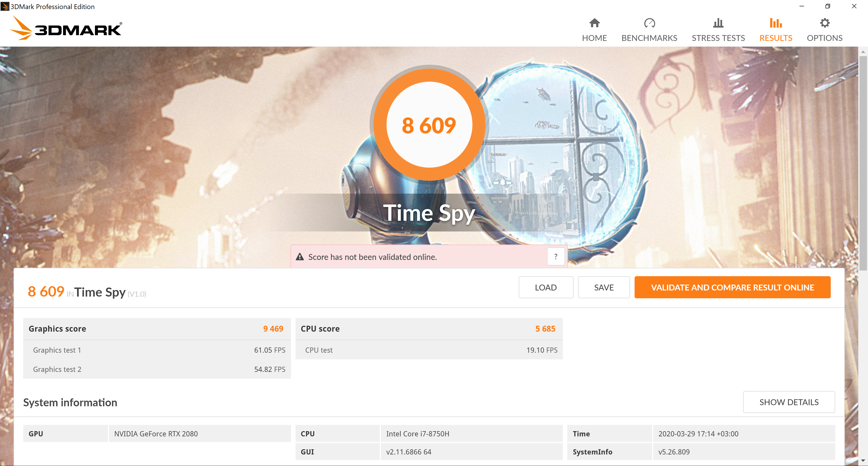Click the GUI version v2.11.6866 64
Image resolution: width=868 pixels, height=466 pixels.
pyautogui.click(x=409, y=452)
